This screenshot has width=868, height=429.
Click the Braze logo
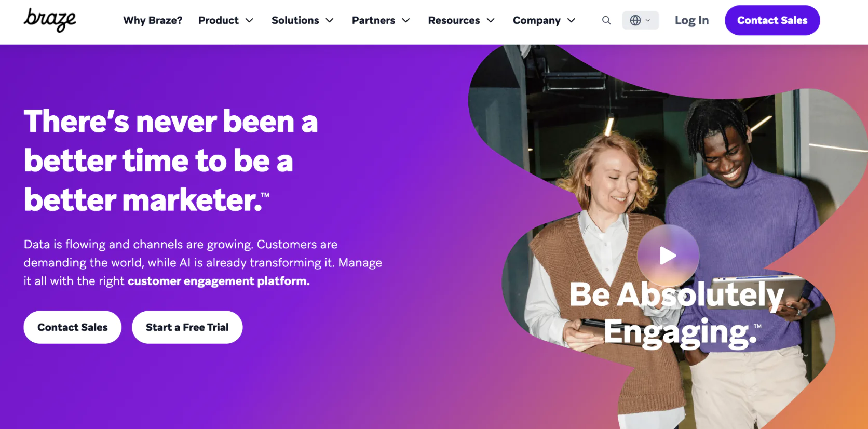point(50,20)
